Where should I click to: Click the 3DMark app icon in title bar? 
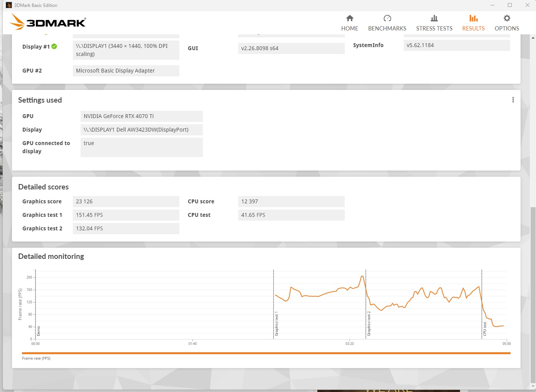[9, 5]
